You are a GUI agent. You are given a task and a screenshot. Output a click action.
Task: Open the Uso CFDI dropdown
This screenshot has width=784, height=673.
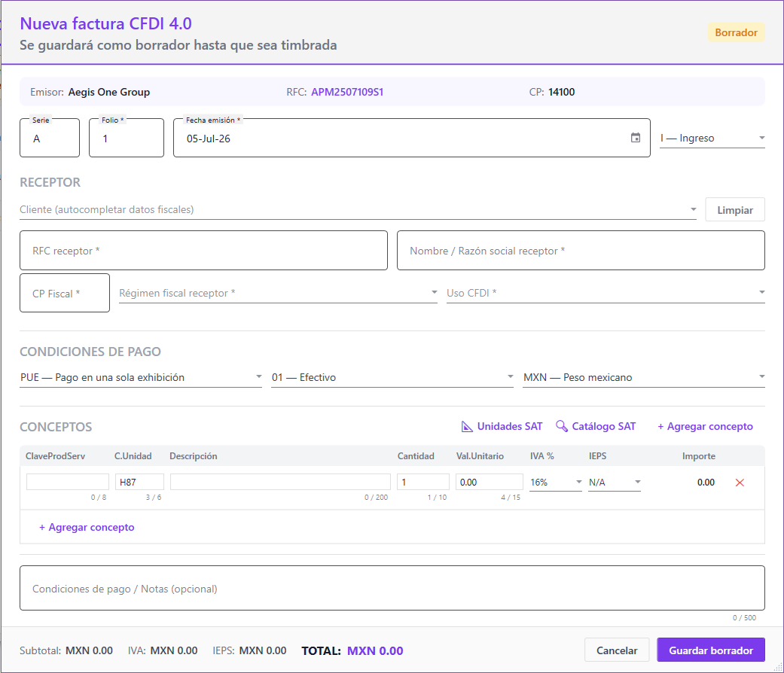pos(606,294)
